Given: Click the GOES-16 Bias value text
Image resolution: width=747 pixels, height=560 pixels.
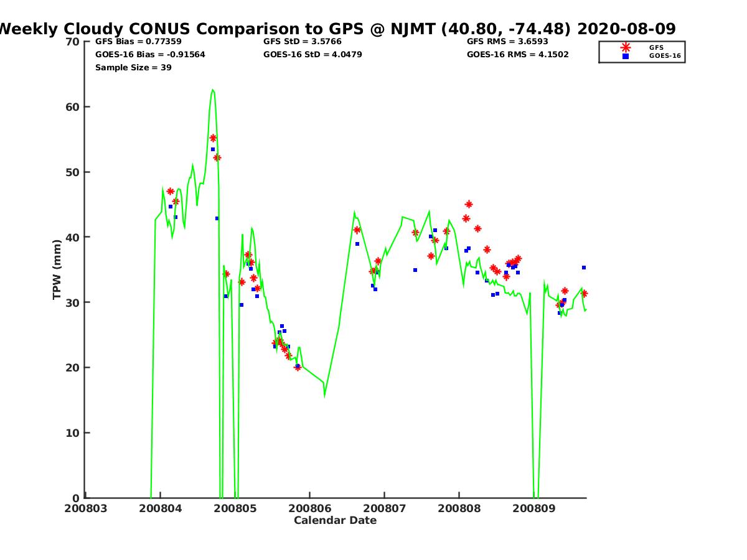Looking at the screenshot, I should [150, 55].
